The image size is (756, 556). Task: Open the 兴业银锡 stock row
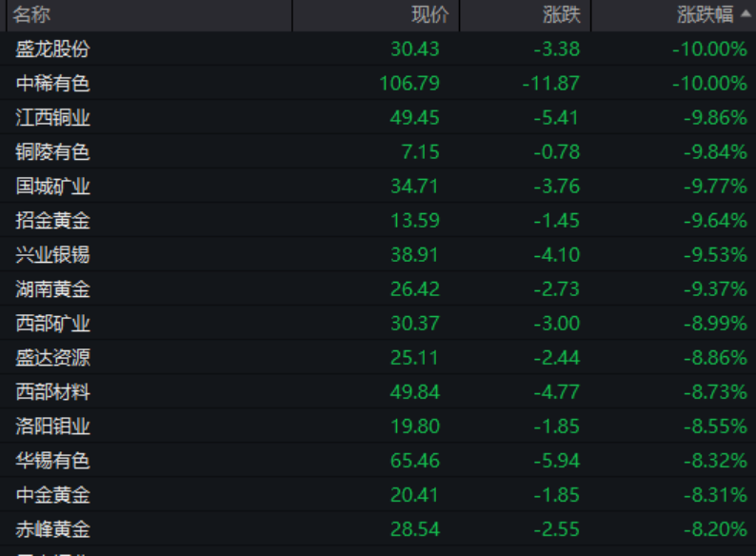[378, 254]
